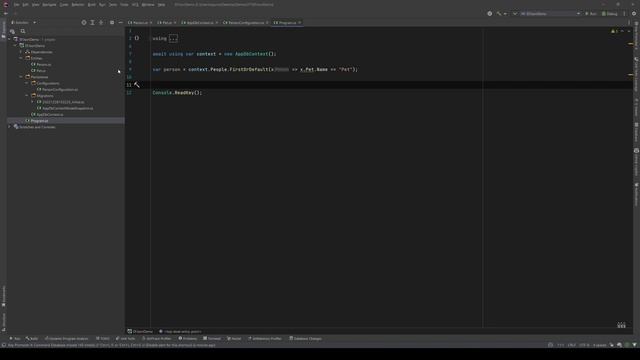Screen dimensions: 640x360
Task: Open the Run tool window
Action: point(15,338)
